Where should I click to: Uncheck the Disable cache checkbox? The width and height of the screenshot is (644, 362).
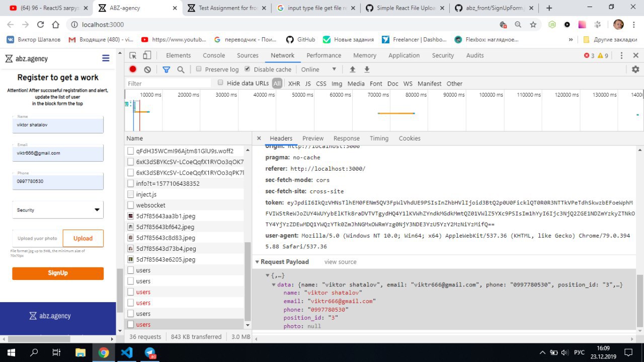coord(248,69)
